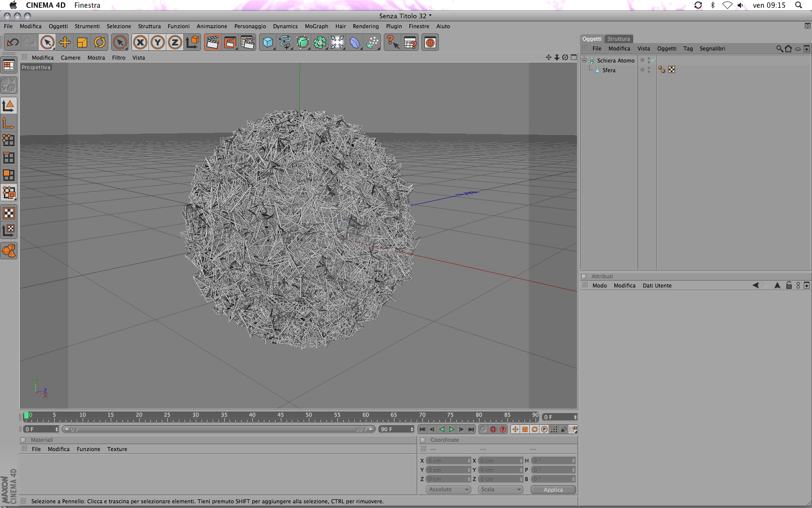Screen dimensions: 812x508
Task: Toggle the Schiera Atomo green checkmark
Action: tap(653, 60)
